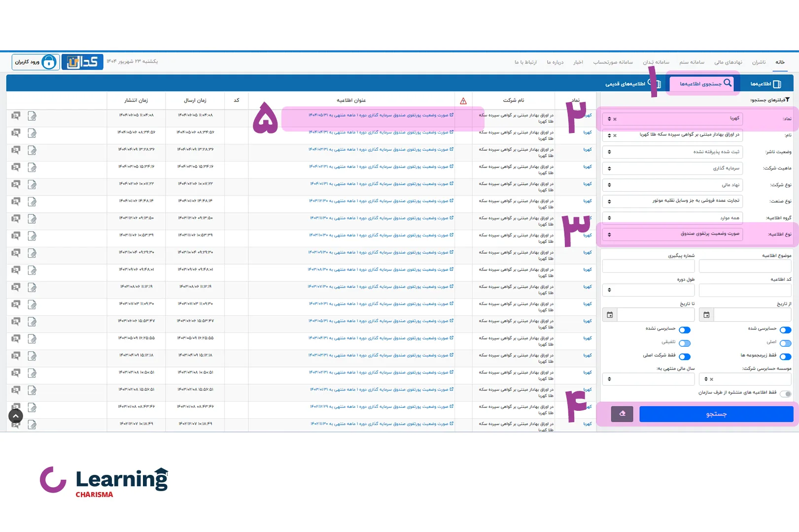
Task: Open the 'از تاریخ' calendar picker icon
Action: point(706,315)
